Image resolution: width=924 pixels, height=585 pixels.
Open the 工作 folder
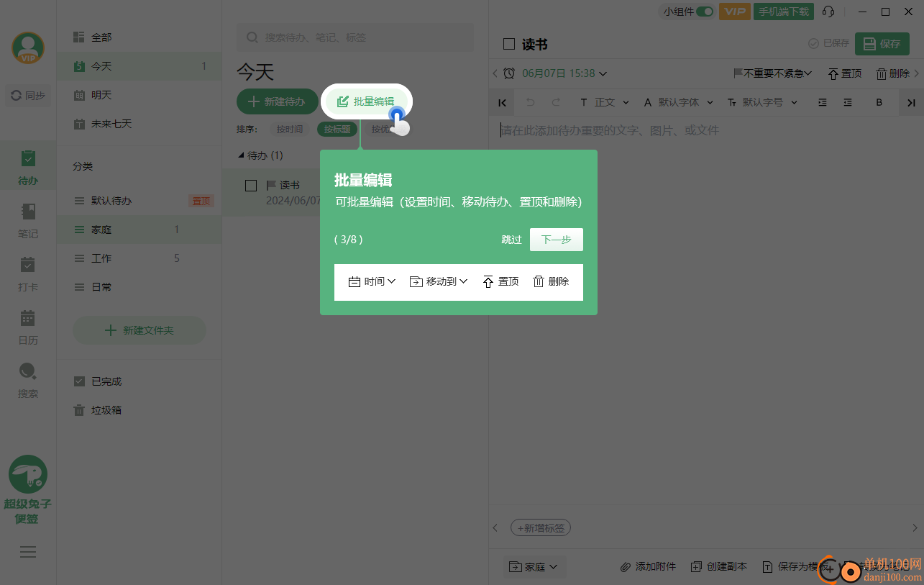click(x=139, y=258)
